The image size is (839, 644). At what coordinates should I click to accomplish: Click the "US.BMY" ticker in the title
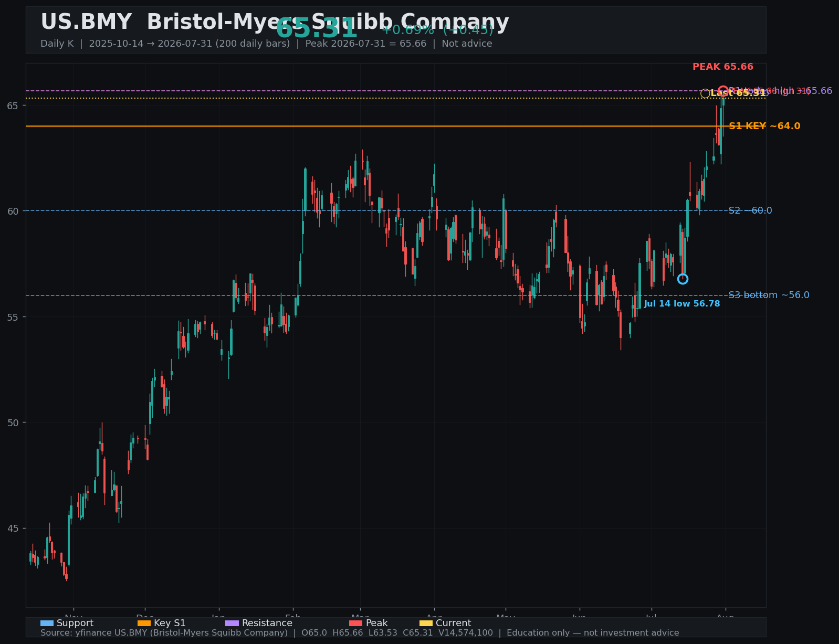(x=86, y=22)
